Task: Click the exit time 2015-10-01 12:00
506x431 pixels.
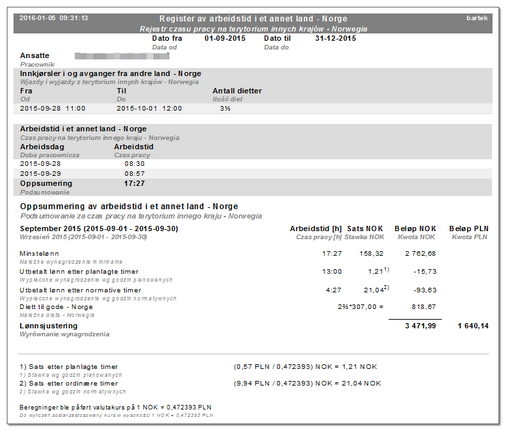Action: [x=149, y=109]
